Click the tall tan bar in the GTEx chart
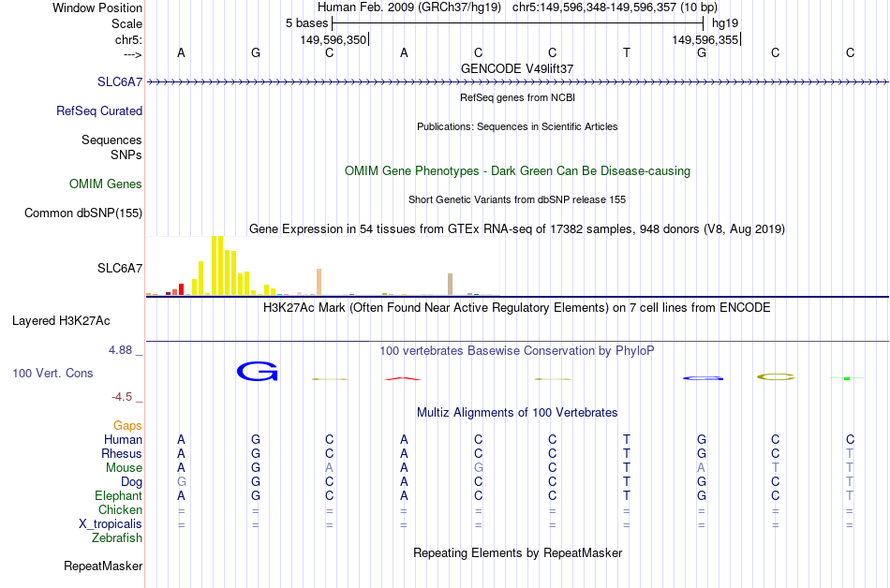890x588 pixels. 319,282
